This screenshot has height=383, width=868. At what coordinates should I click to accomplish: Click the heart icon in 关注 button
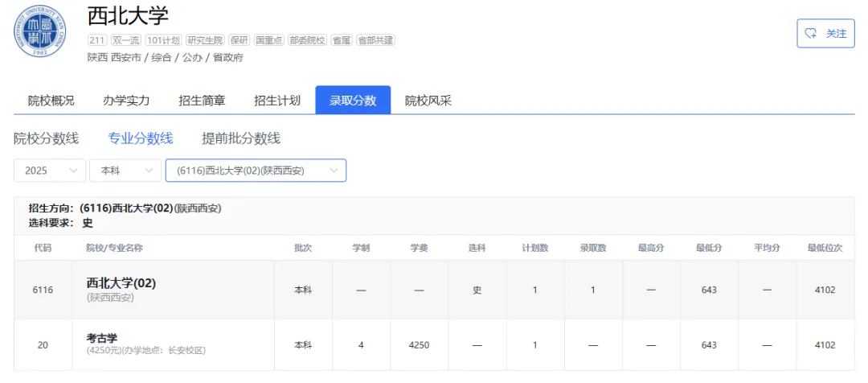(x=811, y=33)
